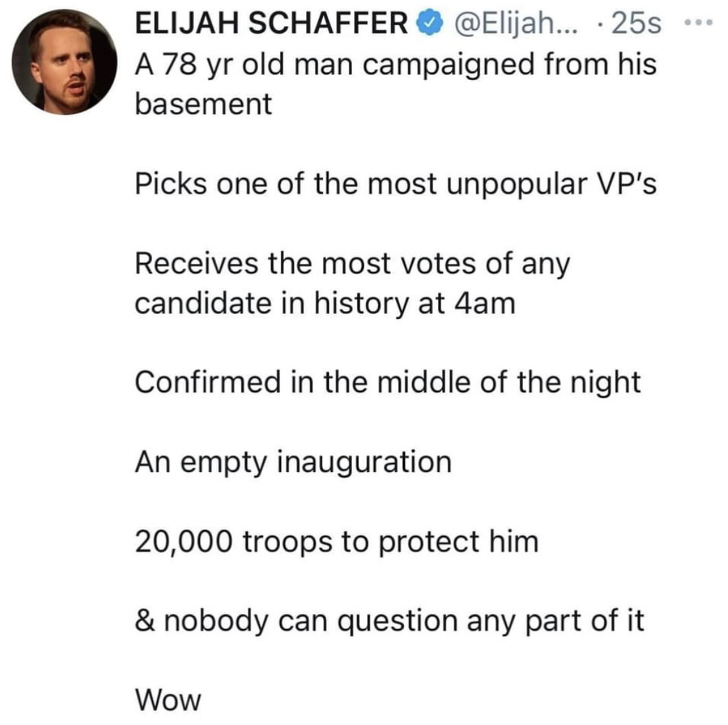Click the line Confirmed in the middle of the night
The width and height of the screenshot is (728, 725).
tap(388, 383)
